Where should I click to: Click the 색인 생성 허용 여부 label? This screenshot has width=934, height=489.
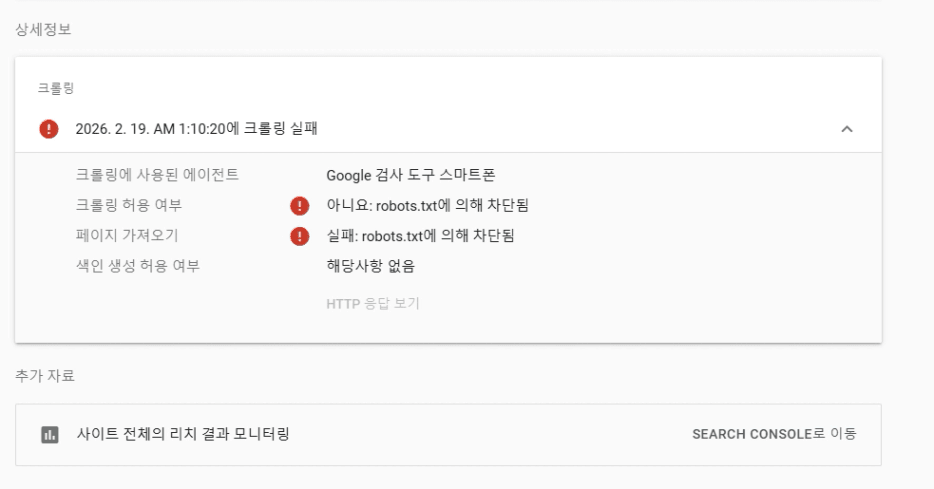pyautogui.click(x=138, y=266)
